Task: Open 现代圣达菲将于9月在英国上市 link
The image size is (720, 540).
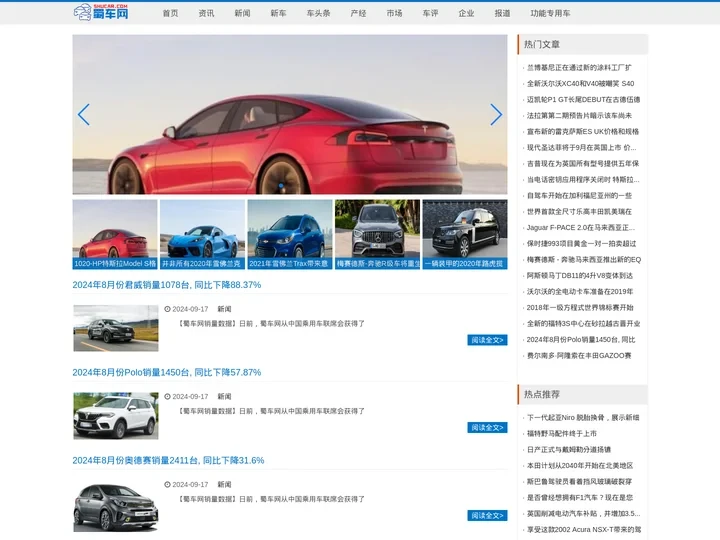Action: point(581,148)
